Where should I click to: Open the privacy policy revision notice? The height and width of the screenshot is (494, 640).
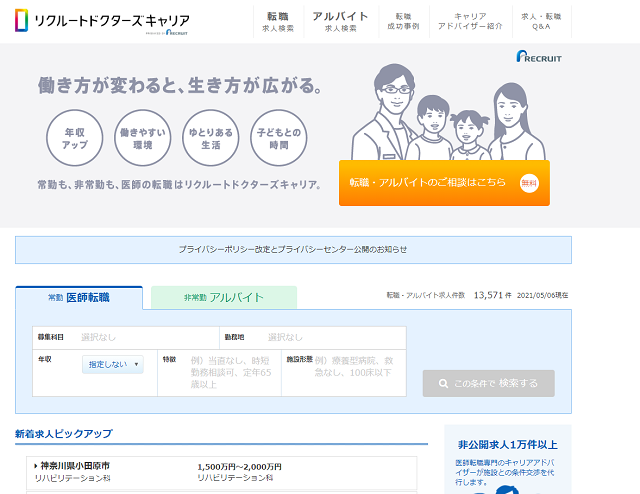(x=293, y=249)
